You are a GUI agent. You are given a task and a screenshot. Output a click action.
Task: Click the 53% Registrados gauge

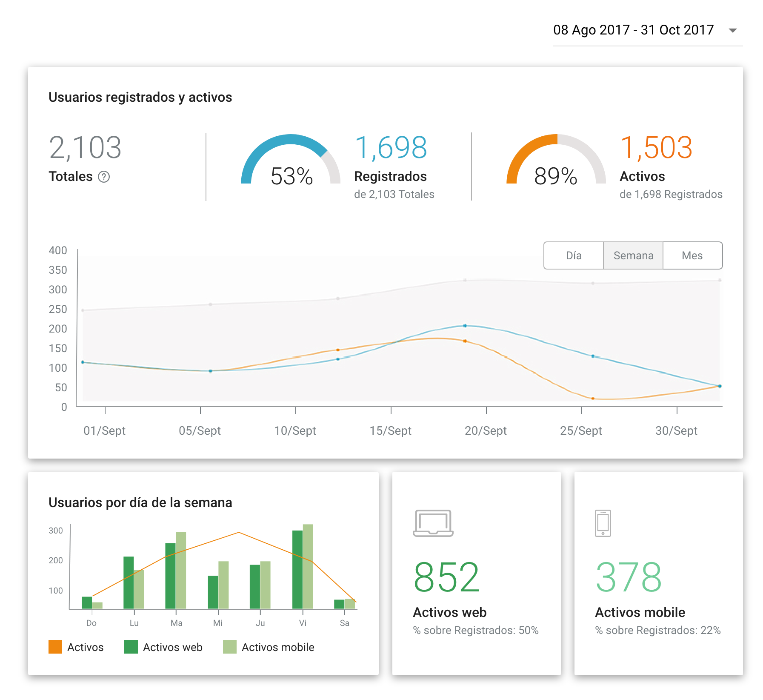291,162
